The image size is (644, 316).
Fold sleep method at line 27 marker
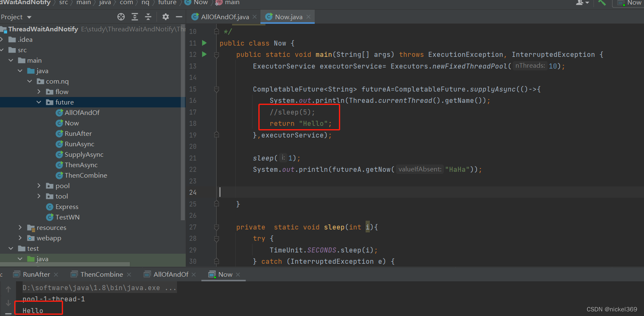coord(216,227)
